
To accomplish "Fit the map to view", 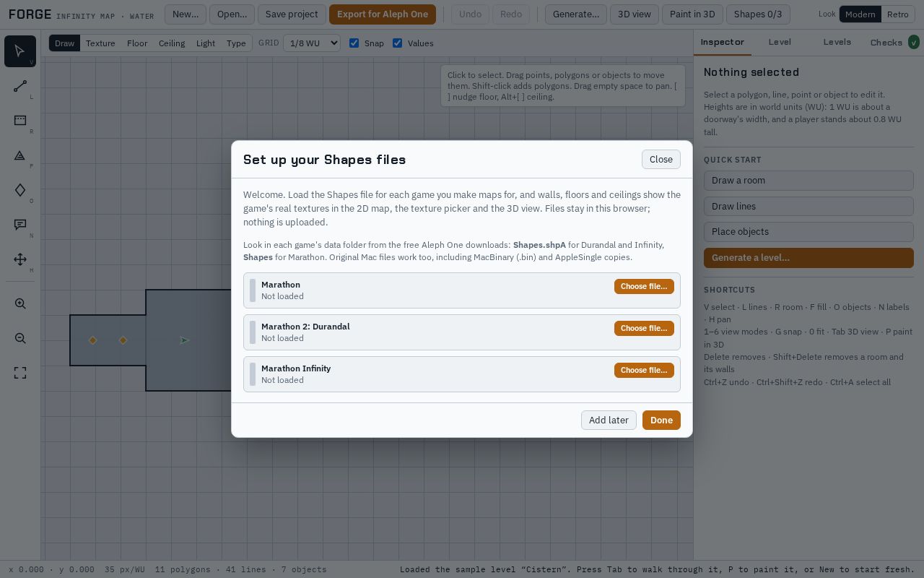I will point(20,374).
